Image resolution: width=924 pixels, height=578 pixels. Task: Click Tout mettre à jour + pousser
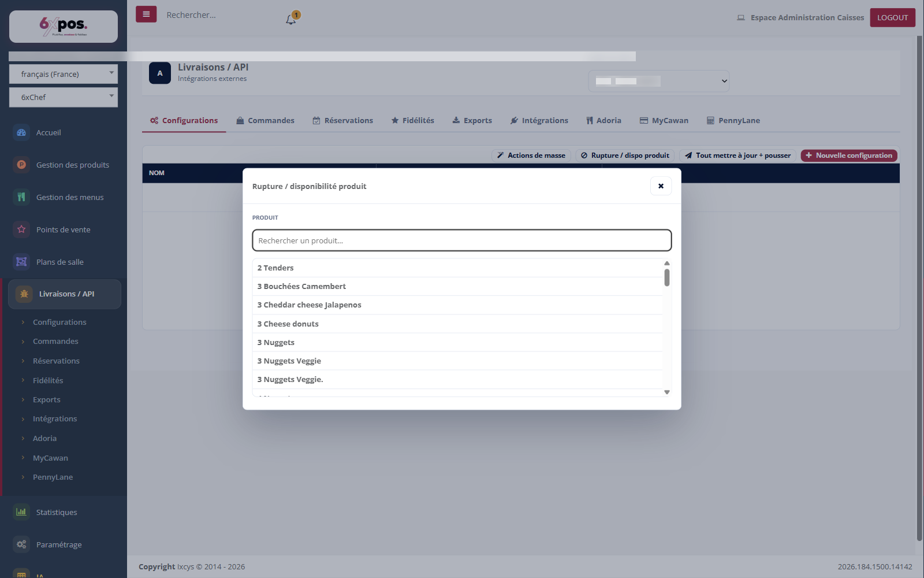(737, 155)
